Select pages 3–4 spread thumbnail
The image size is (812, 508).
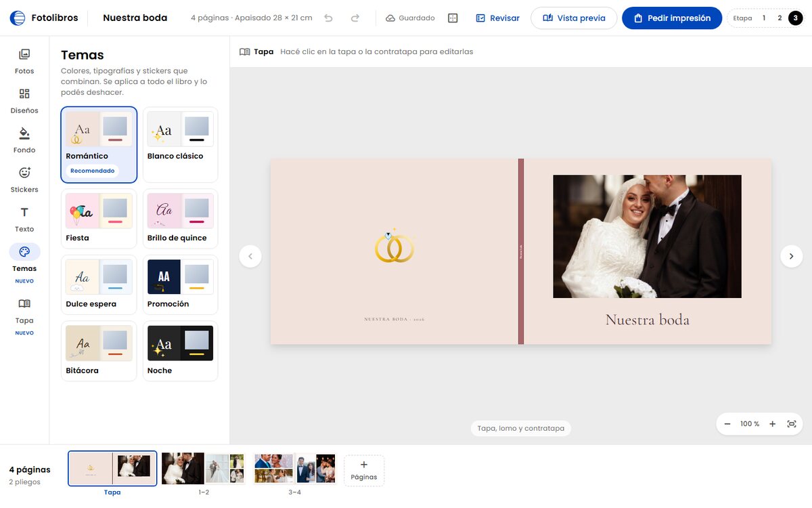pos(294,469)
